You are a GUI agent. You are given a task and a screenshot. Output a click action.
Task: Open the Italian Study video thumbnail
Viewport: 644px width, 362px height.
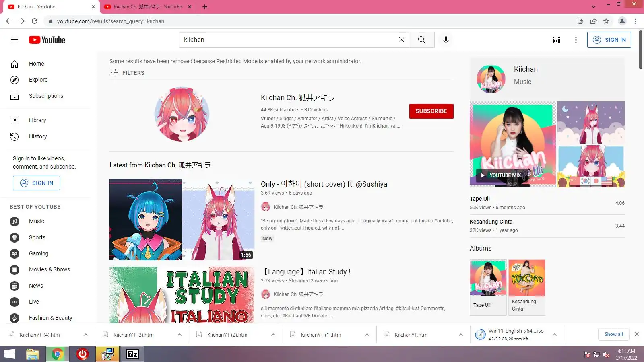pyautogui.click(x=182, y=295)
